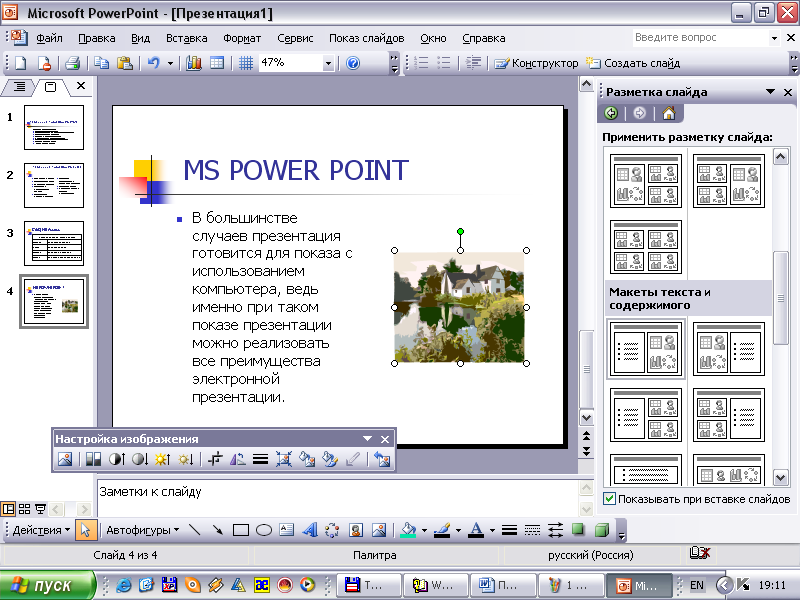The image size is (800, 600).
Task: Switch to the Outline tab in left pane
Action: tap(19, 87)
